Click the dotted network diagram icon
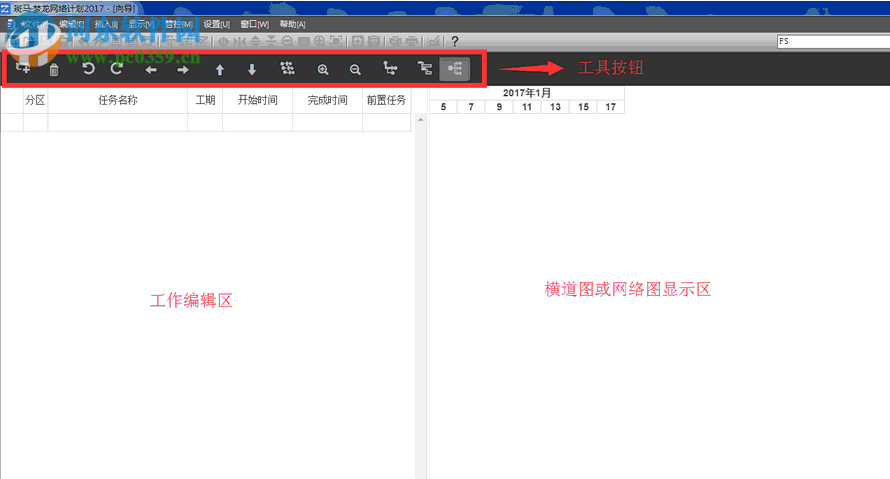Screen dimensions: 890x479 point(287,69)
